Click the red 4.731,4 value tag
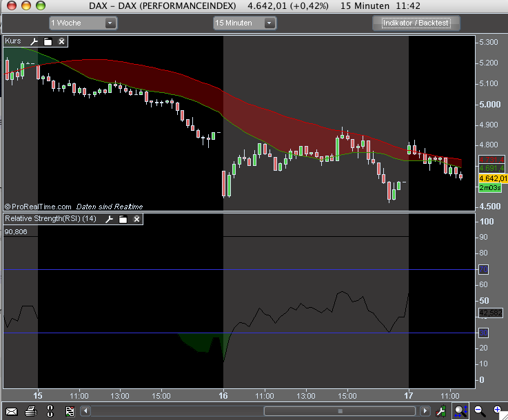 click(491, 160)
